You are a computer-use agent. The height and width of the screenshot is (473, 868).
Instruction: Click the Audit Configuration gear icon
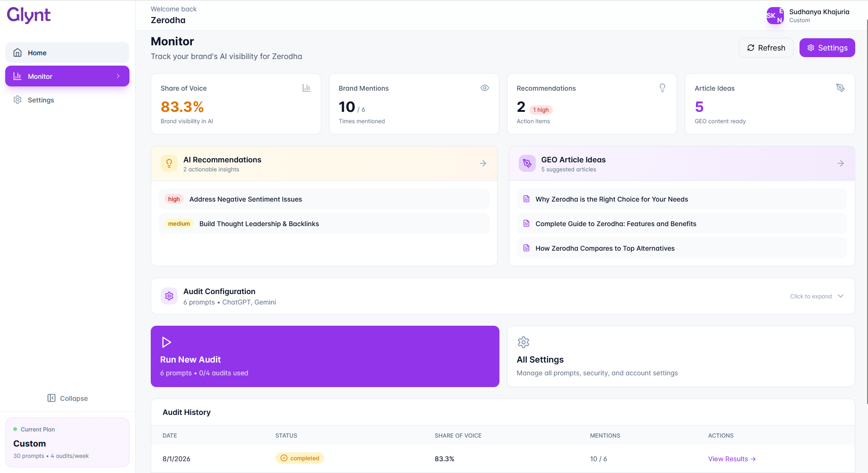pos(169,296)
